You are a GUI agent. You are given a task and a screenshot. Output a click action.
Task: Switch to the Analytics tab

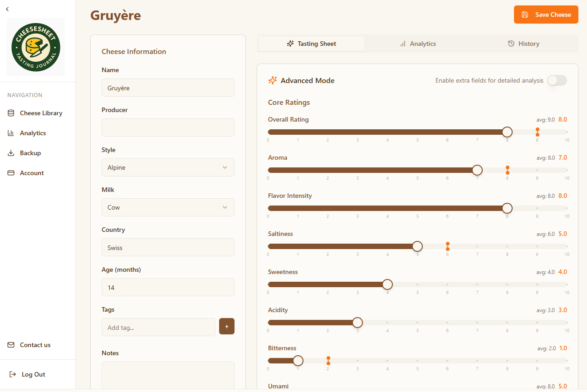click(x=417, y=44)
